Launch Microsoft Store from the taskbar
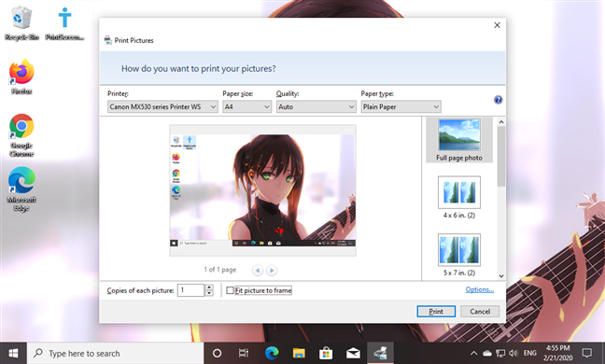605x364 pixels. tap(326, 353)
